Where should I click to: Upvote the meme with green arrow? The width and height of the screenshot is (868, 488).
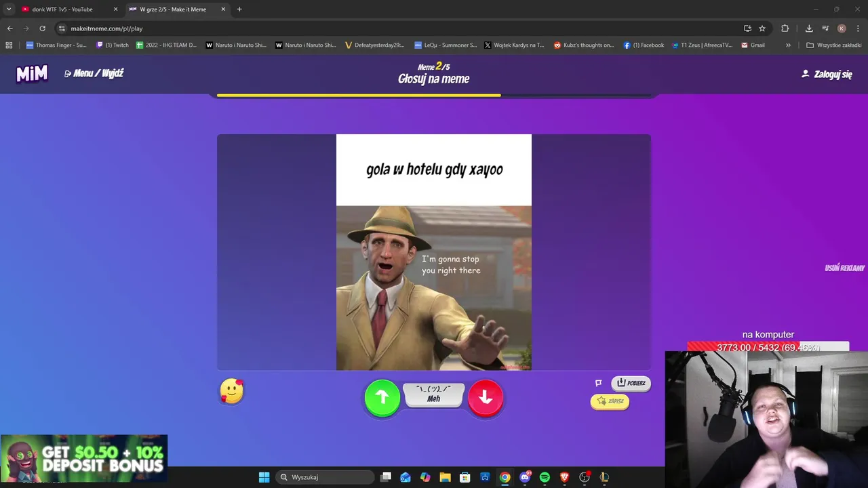[x=382, y=398]
